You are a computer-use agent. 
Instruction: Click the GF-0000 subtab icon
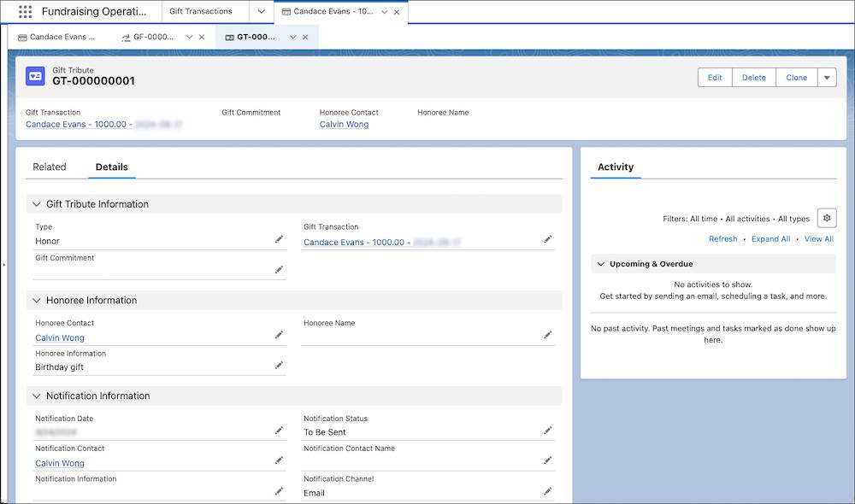[x=126, y=37]
